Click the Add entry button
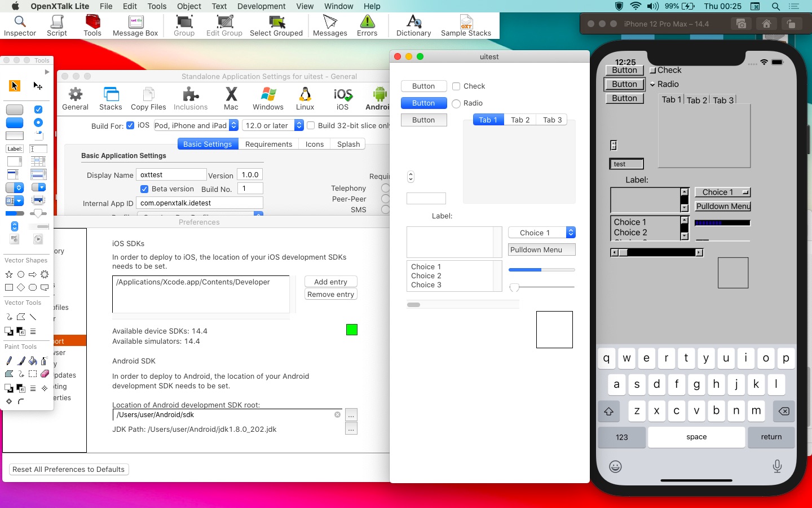The height and width of the screenshot is (508, 812). 330,282
